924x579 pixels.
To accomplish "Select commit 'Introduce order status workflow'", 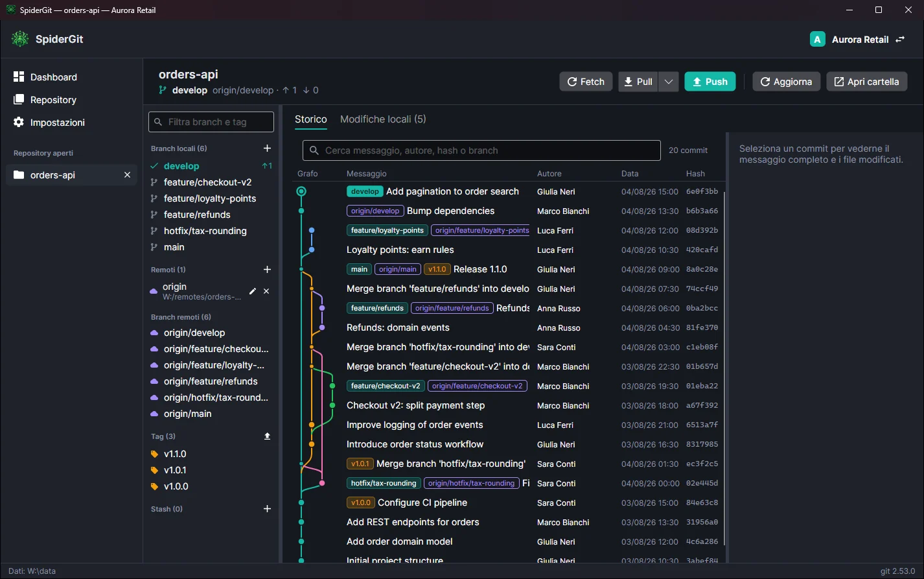I will click(507, 444).
